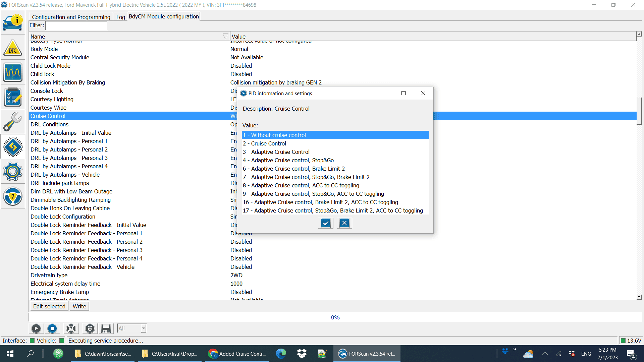
Task: Click the Value column header
Action: [433, 36]
